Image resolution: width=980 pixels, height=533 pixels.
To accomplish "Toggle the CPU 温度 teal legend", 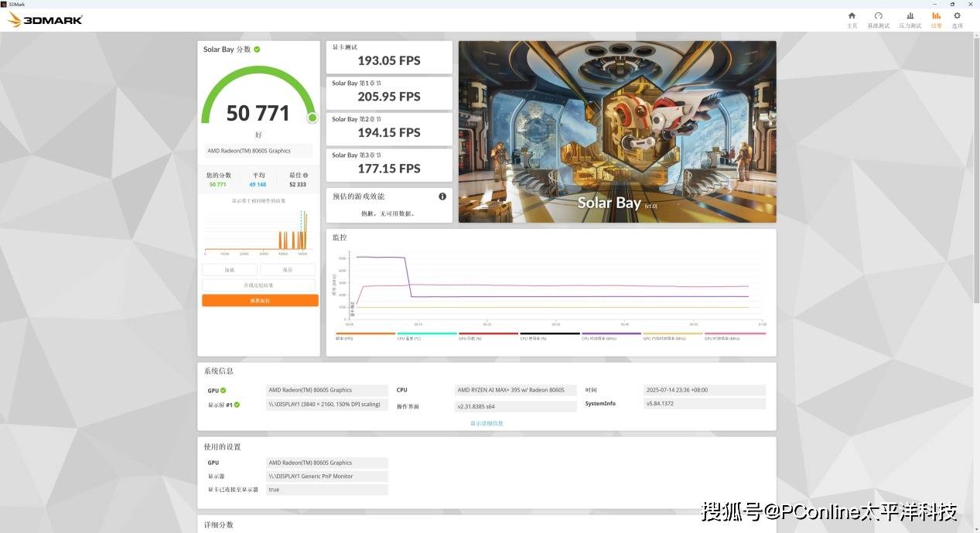I will tap(427, 337).
